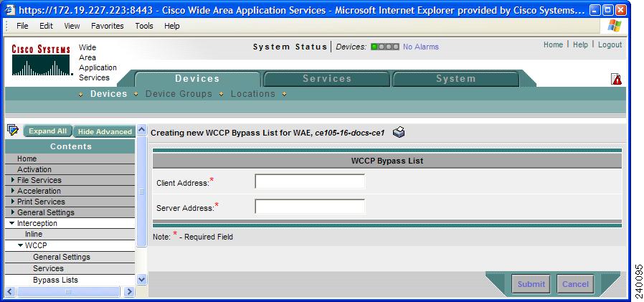Click the alert document icon at right

(x=616, y=79)
